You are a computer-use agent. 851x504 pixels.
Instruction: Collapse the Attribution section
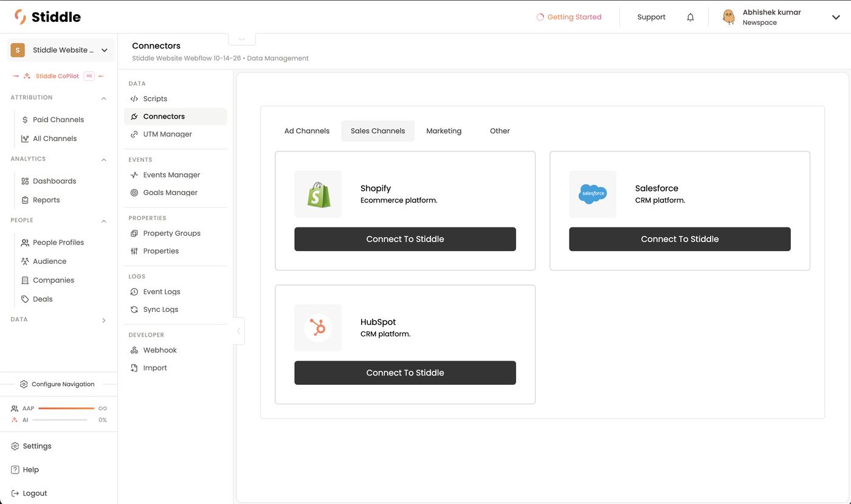(104, 98)
